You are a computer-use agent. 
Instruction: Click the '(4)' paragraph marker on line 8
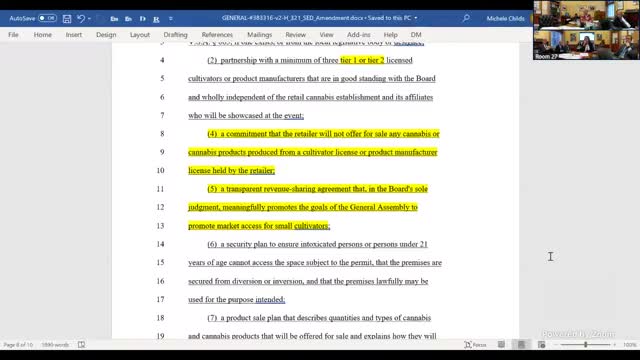click(212, 134)
